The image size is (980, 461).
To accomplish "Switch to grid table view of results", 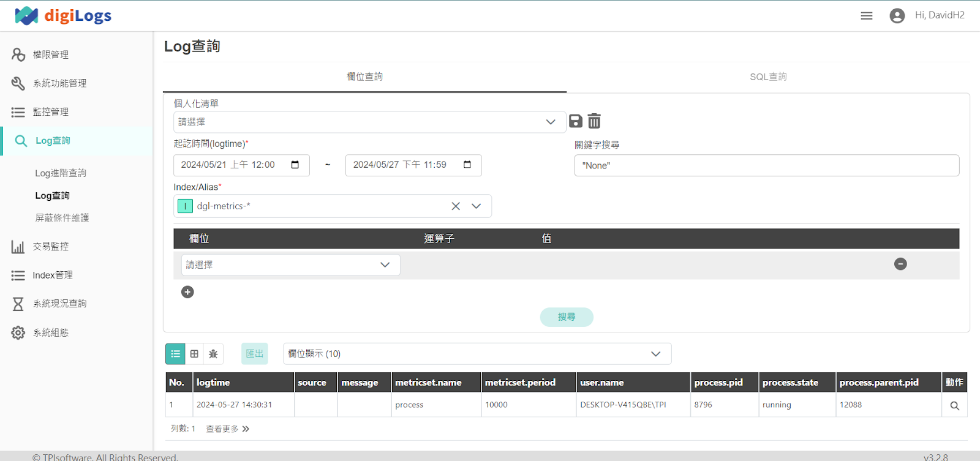I will point(194,354).
